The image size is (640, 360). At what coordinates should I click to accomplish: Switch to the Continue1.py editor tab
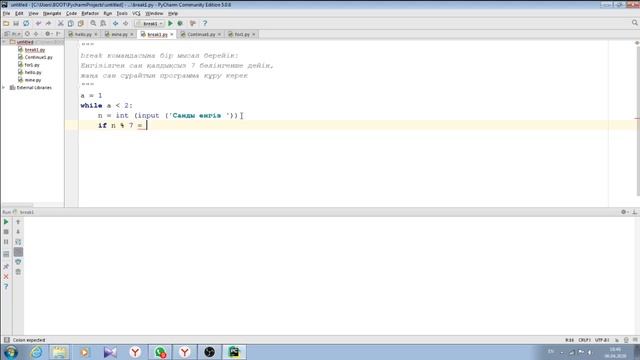[x=201, y=35]
